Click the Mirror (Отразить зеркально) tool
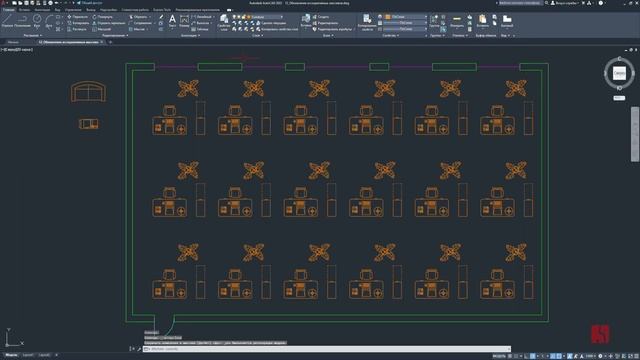The height and width of the screenshot is (360, 640). (x=109, y=23)
